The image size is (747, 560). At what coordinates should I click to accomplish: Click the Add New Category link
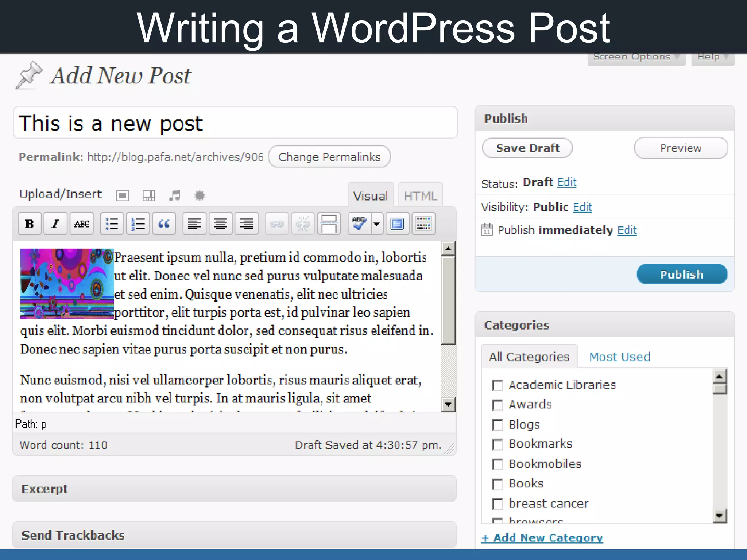[542, 538]
